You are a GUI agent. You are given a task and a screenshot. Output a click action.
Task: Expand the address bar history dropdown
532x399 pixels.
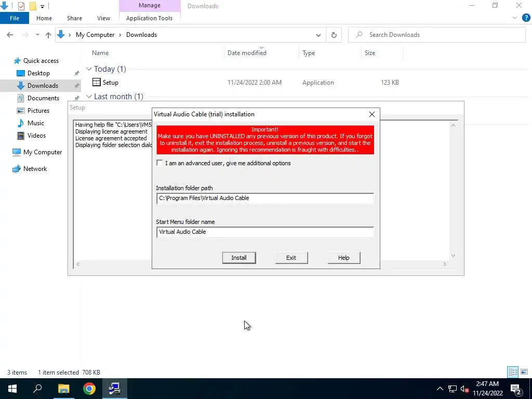318,35
